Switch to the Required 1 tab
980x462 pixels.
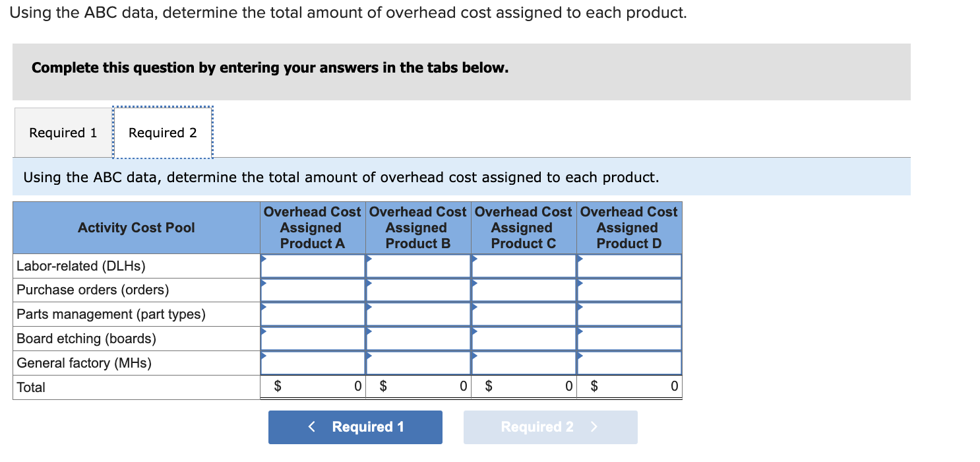(x=61, y=132)
